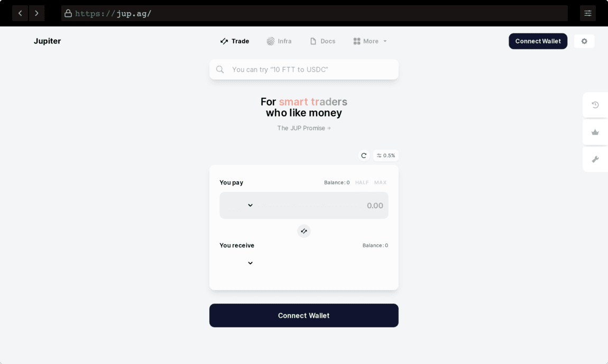The image size is (608, 364).
Task: Select the Trade tab
Action: (235, 41)
